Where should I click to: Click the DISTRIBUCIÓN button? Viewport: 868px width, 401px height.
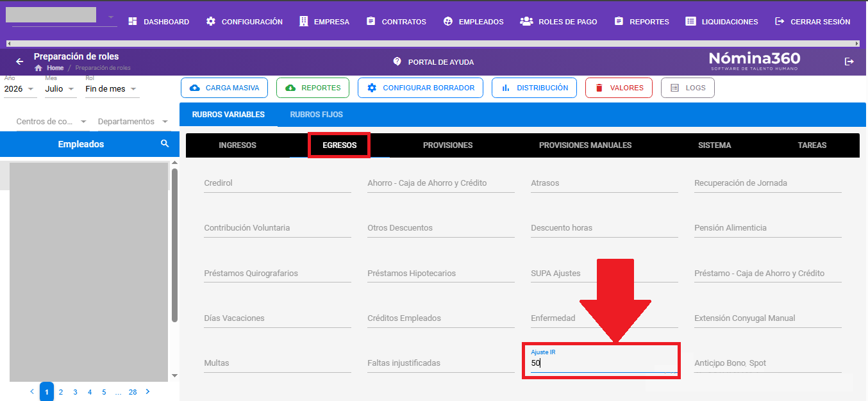click(x=534, y=88)
